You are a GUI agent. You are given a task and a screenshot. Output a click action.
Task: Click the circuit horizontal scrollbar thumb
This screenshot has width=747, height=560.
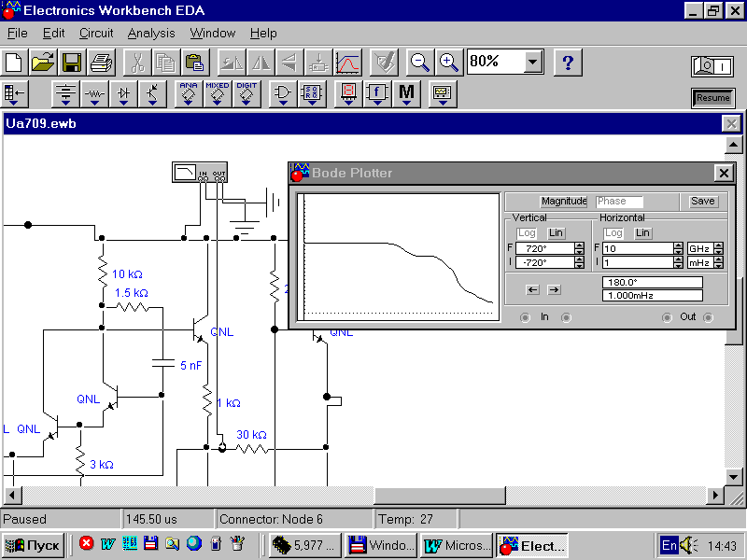coord(439,496)
